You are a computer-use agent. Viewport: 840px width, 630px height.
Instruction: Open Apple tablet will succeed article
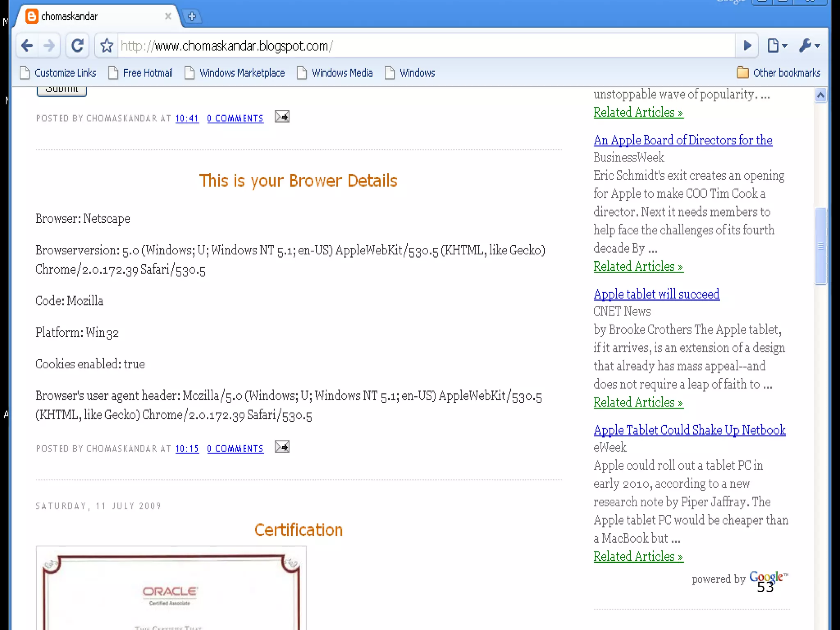pyautogui.click(x=656, y=294)
